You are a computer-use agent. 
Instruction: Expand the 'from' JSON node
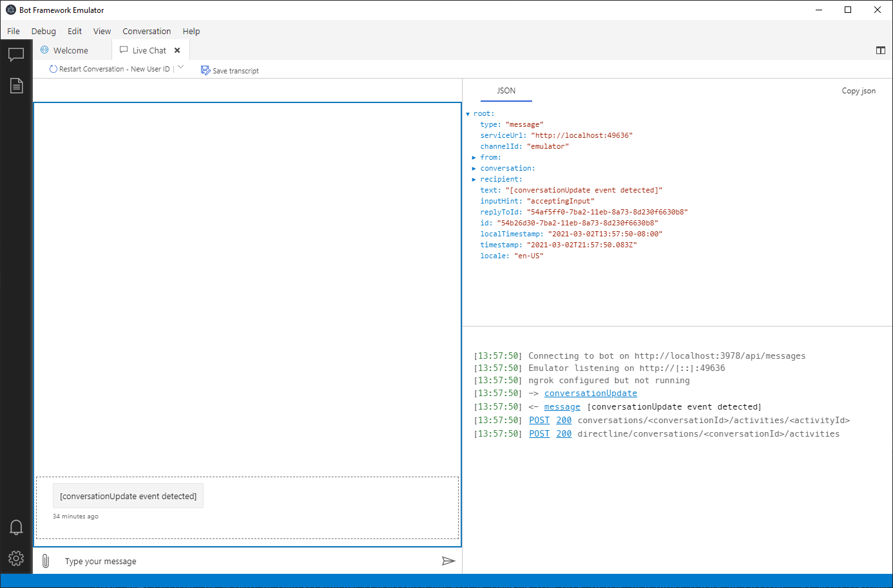point(474,158)
